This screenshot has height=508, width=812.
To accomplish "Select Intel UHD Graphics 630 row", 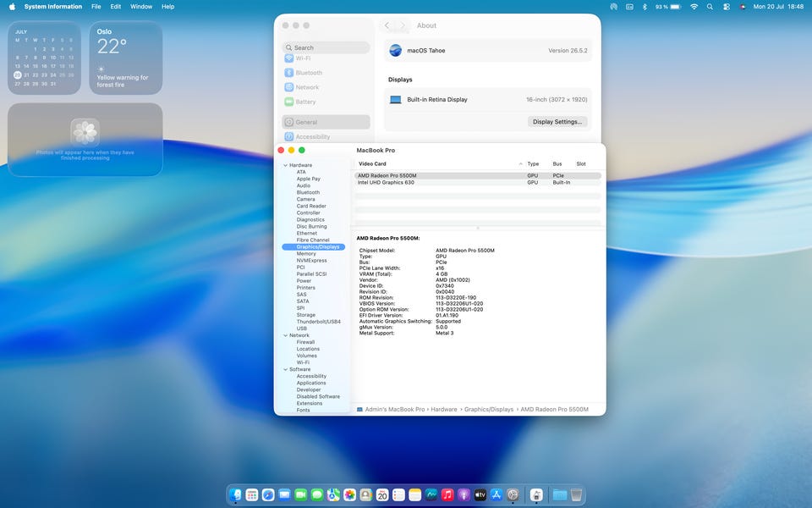I will [x=477, y=183].
